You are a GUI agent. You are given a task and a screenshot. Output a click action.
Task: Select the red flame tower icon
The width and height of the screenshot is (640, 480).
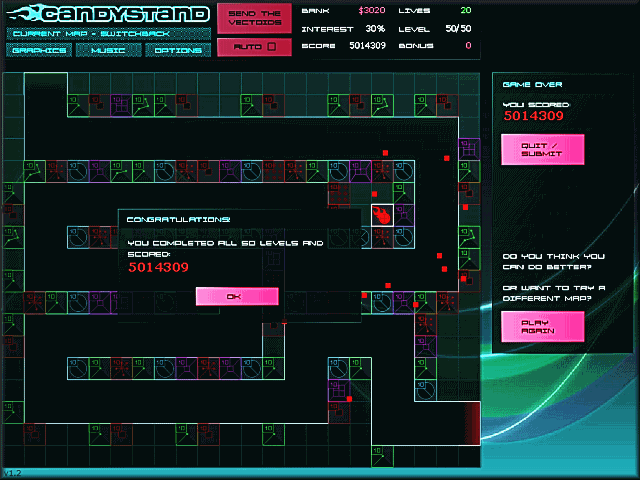tap(381, 214)
